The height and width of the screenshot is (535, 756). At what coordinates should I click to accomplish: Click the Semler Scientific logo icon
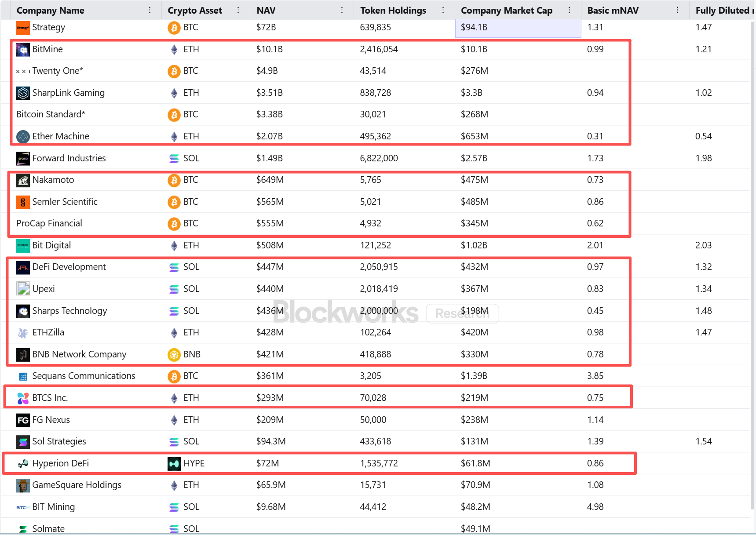pyautogui.click(x=23, y=202)
